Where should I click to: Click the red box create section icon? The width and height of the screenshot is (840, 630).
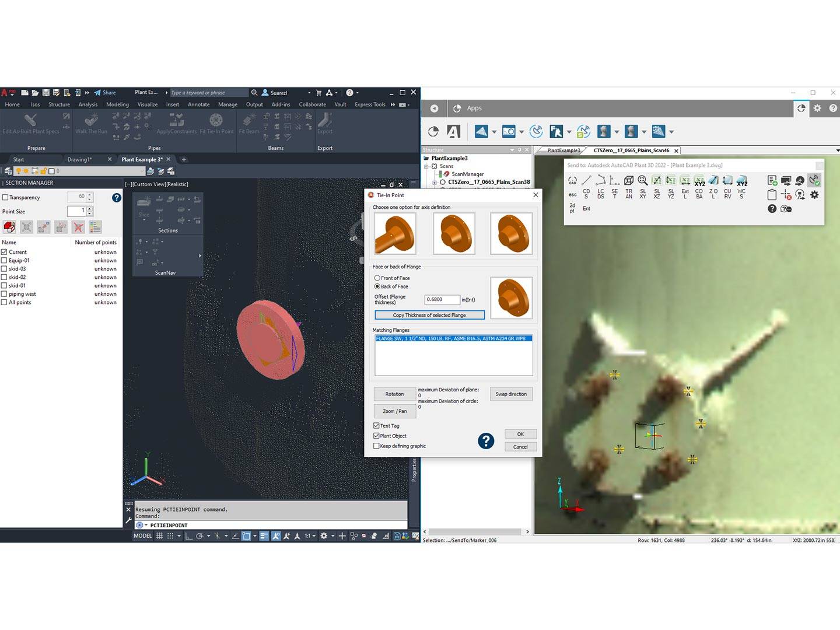pos(9,227)
